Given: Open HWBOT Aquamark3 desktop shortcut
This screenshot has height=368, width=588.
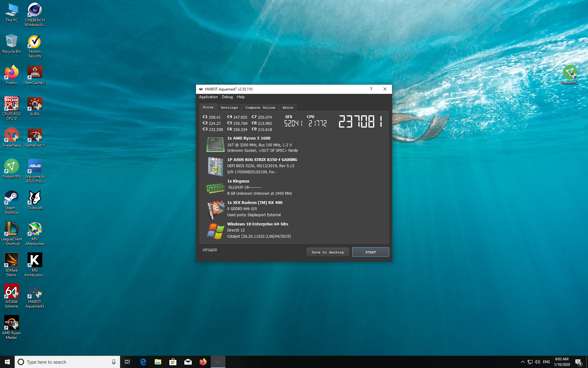Looking at the screenshot, I should [x=35, y=296].
